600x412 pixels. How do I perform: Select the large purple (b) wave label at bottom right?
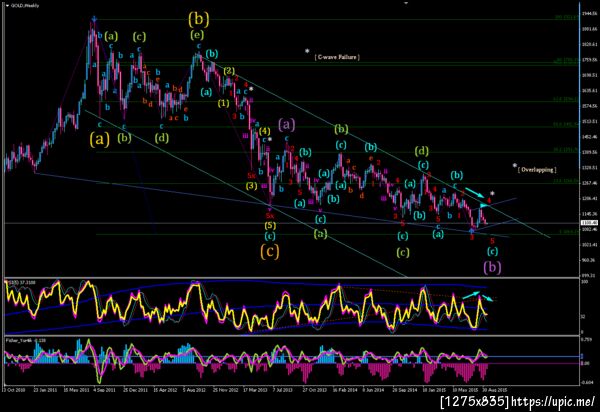[x=492, y=267]
